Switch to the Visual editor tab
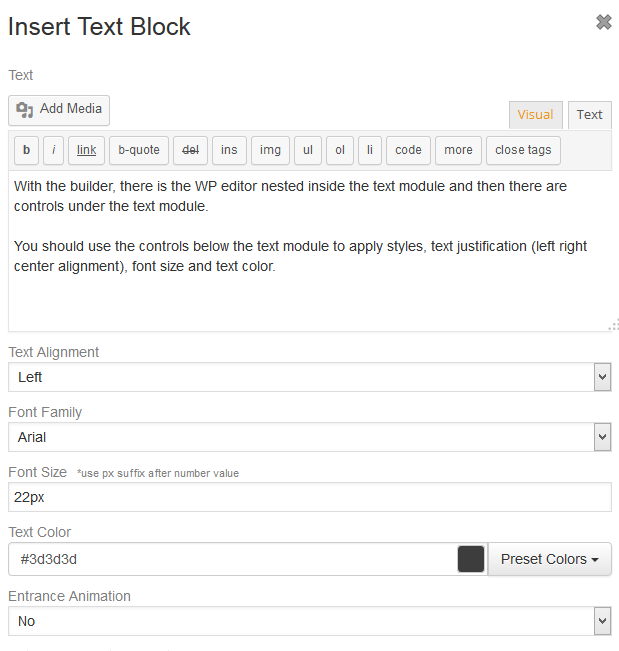Screen dimensions: 619x651 [x=536, y=115]
